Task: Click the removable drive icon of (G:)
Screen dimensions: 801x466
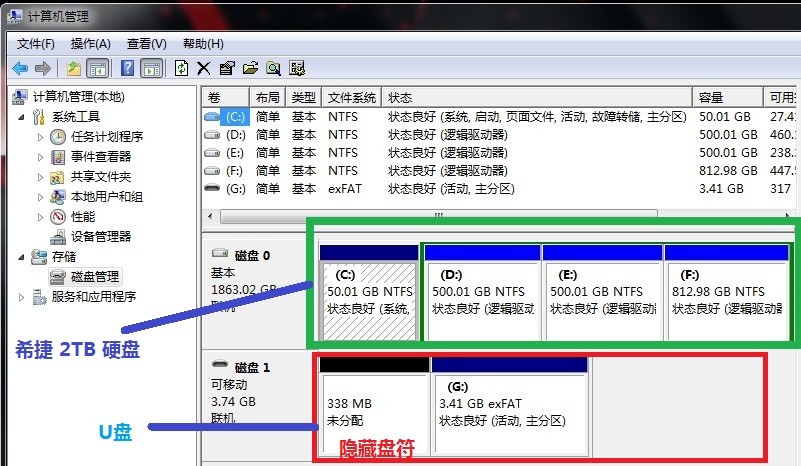Action: point(212,188)
